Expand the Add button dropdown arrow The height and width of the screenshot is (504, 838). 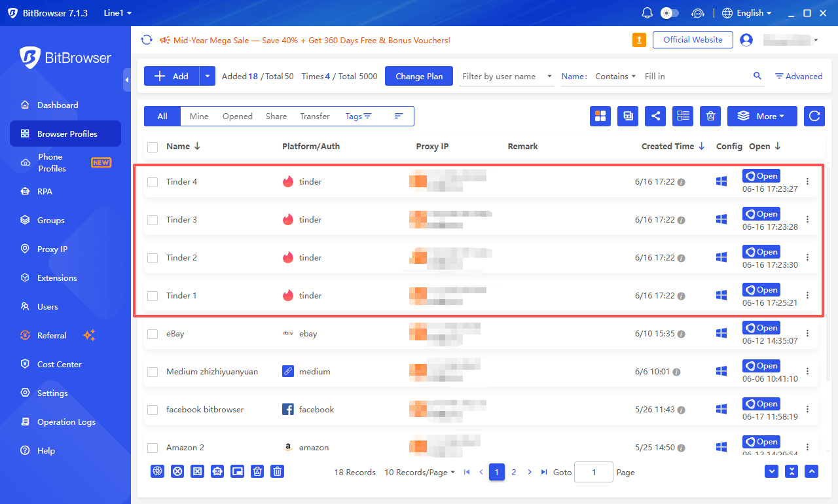208,76
